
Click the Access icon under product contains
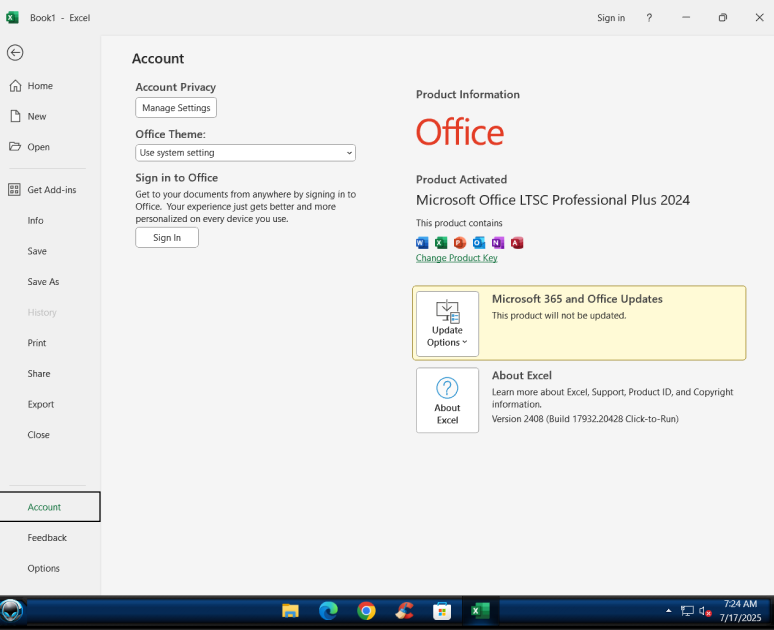coord(517,242)
